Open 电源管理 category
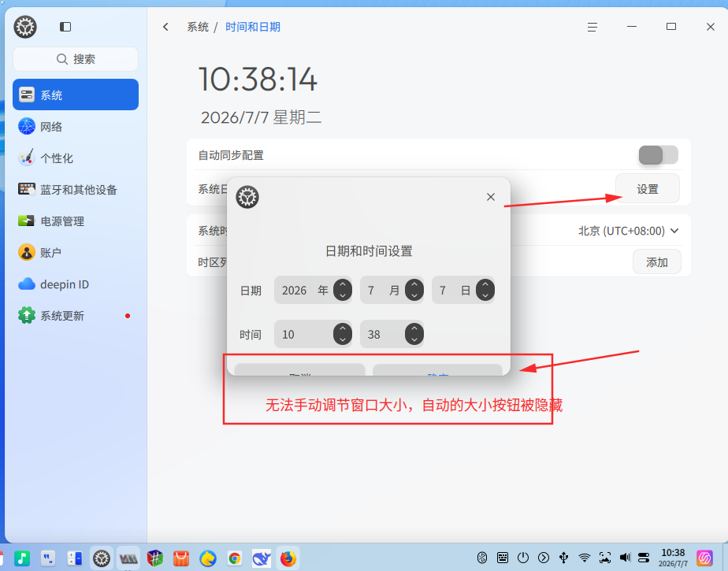This screenshot has height=571, width=728. (x=76, y=221)
